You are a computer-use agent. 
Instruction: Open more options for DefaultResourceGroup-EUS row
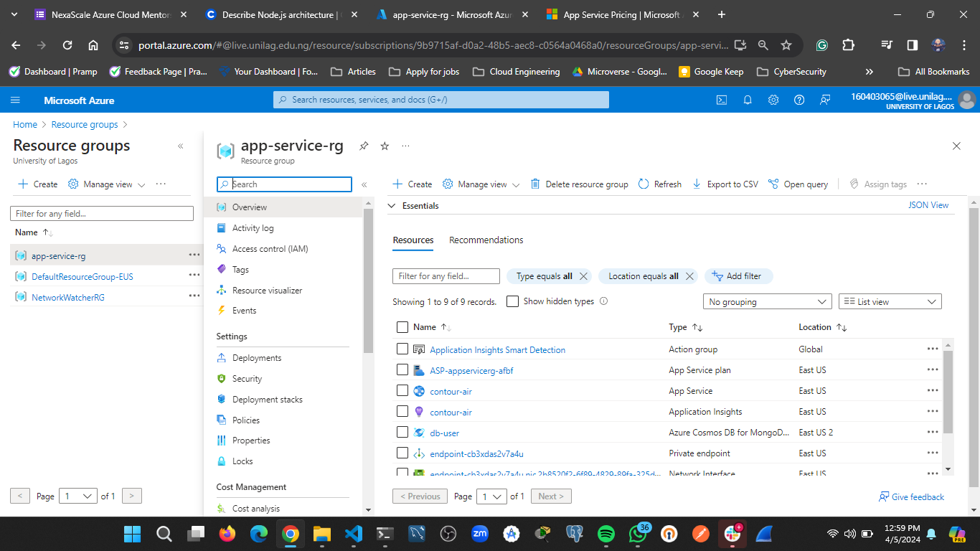[x=194, y=275]
